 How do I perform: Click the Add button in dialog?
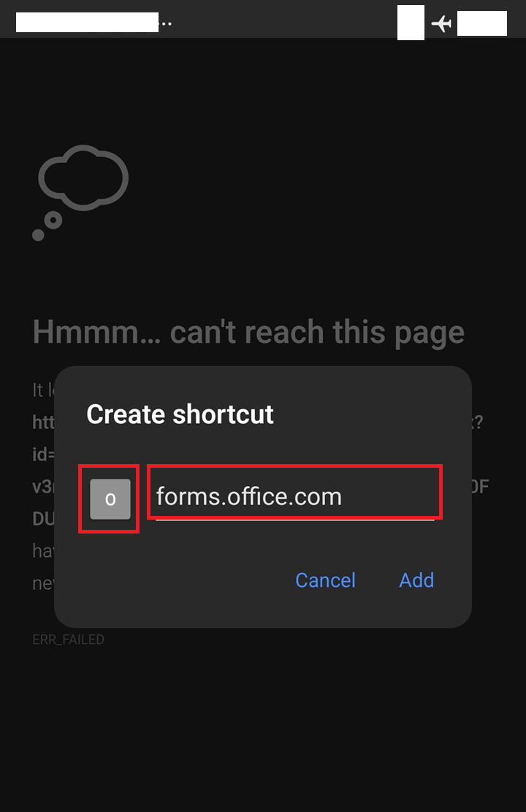point(416,580)
